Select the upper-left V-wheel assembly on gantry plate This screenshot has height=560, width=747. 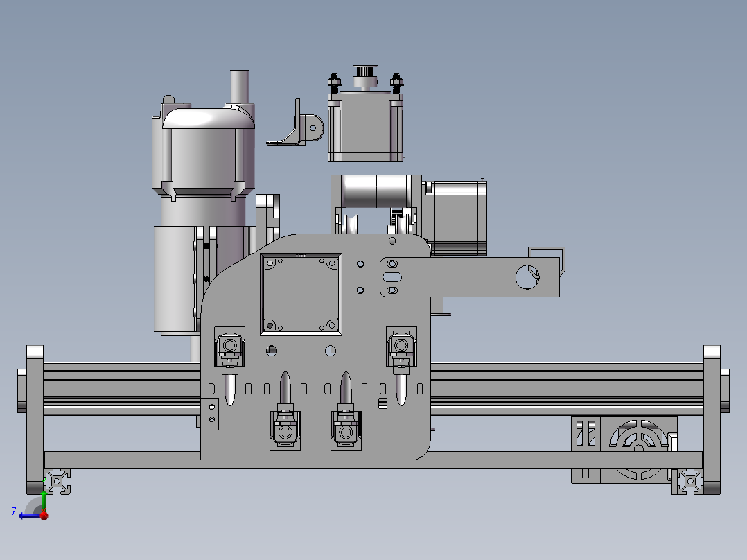pyautogui.click(x=229, y=366)
